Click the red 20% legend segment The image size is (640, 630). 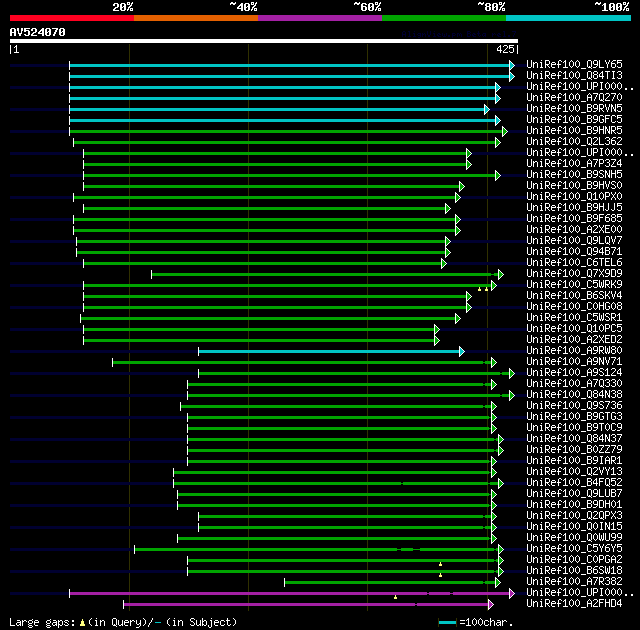pyautogui.click(x=72, y=18)
